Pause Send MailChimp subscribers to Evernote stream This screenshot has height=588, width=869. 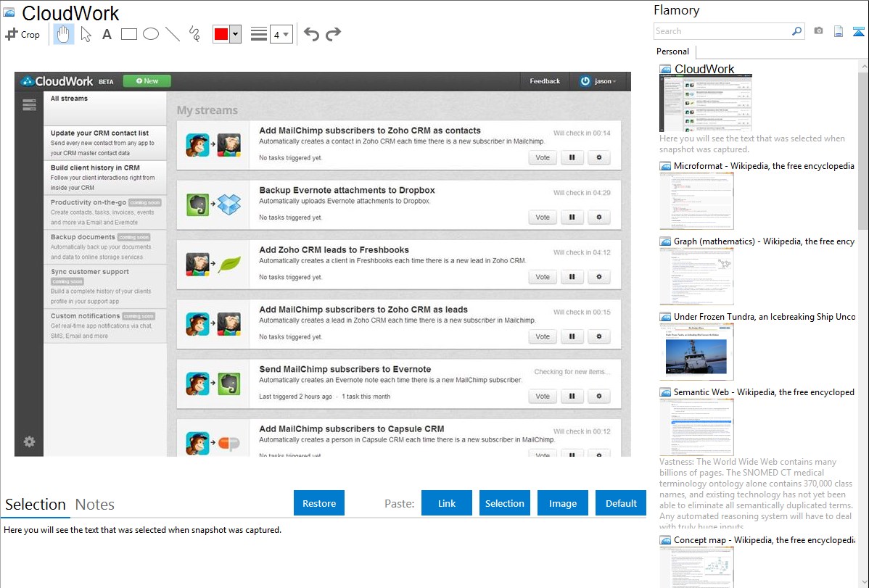pos(572,397)
